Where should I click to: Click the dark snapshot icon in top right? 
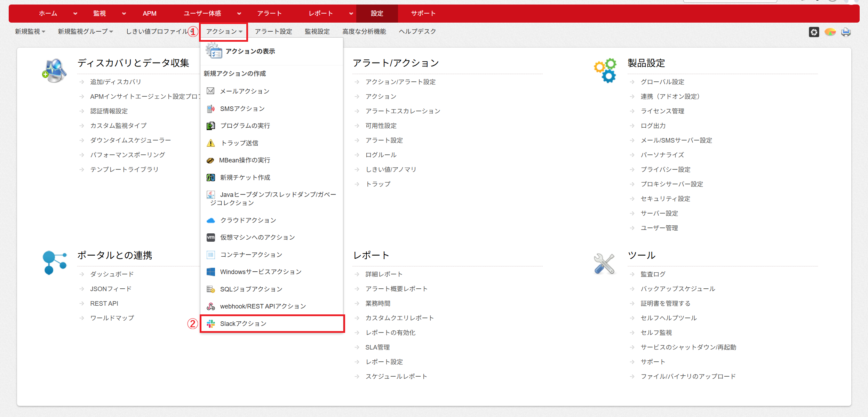(x=814, y=32)
